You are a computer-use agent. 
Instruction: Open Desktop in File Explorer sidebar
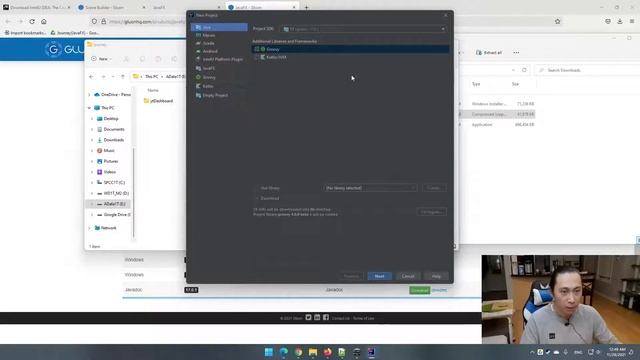[111, 119]
